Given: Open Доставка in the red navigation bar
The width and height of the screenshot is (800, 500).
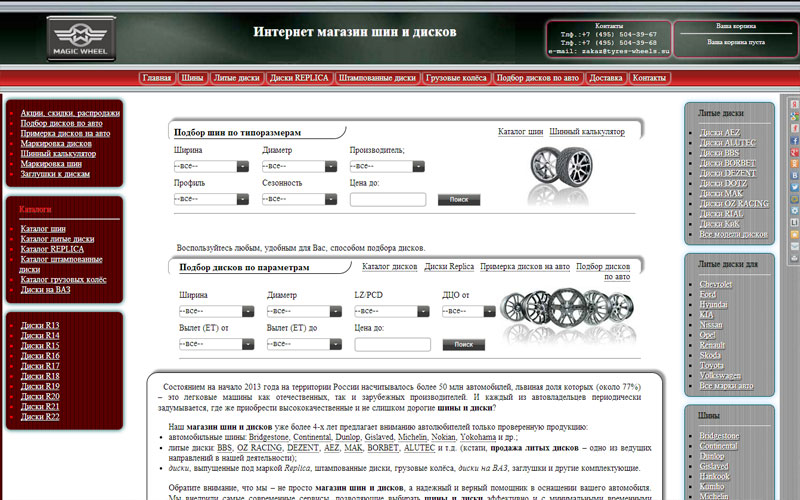Looking at the screenshot, I should pos(606,78).
